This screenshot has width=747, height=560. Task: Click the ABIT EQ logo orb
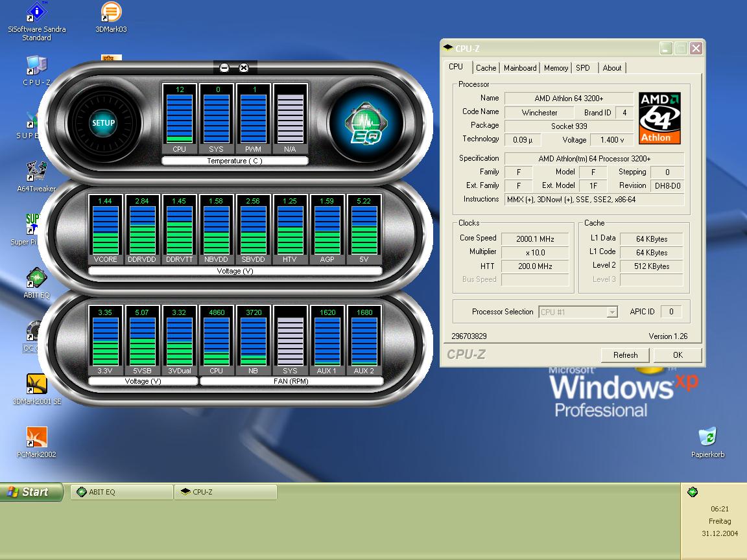coord(365,123)
